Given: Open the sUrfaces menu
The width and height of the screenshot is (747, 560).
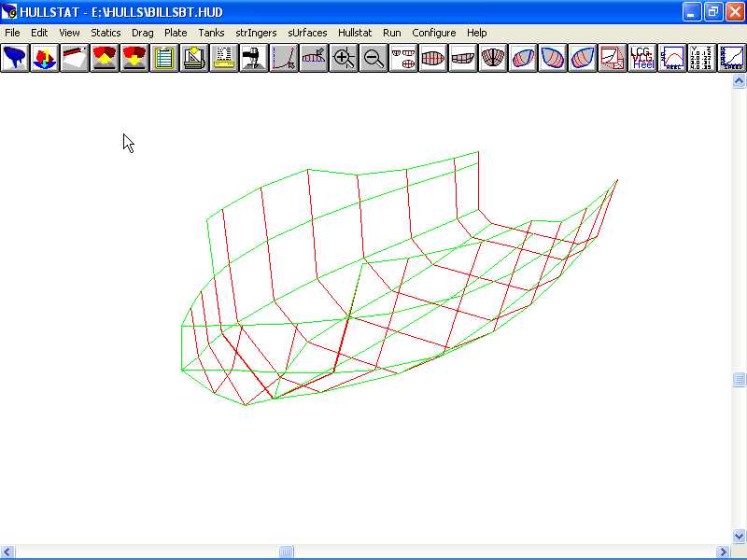Looking at the screenshot, I should [x=307, y=33].
